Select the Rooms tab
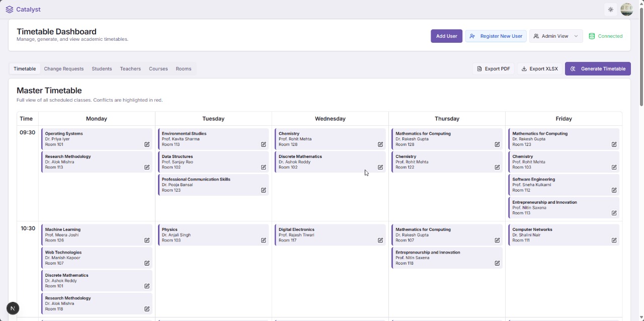644x321 pixels. [x=183, y=69]
